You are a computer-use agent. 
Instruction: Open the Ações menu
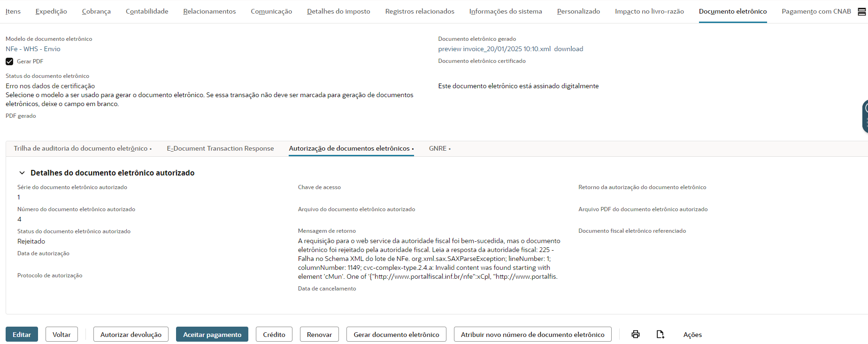692,335
